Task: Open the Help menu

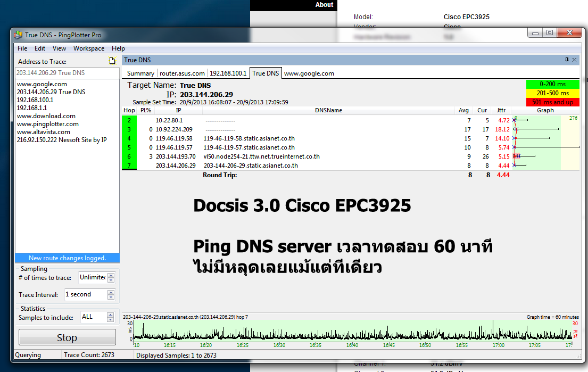Action: [x=118, y=48]
